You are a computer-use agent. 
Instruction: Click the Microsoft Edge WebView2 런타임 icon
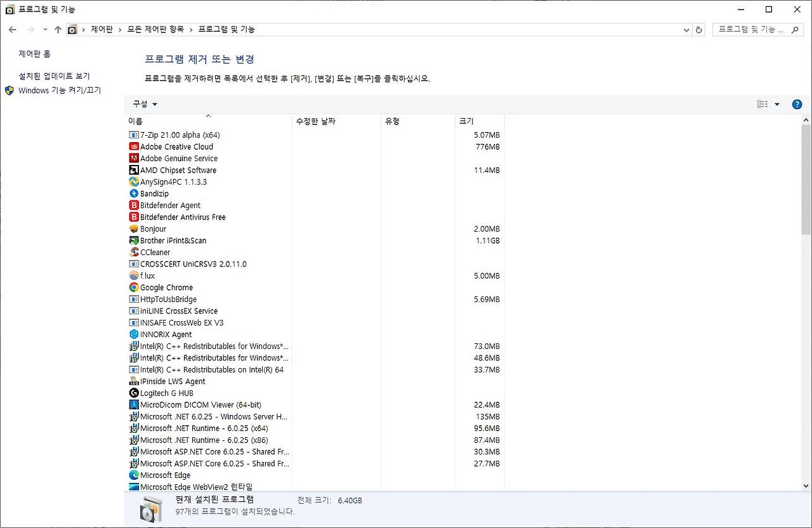[x=134, y=487]
